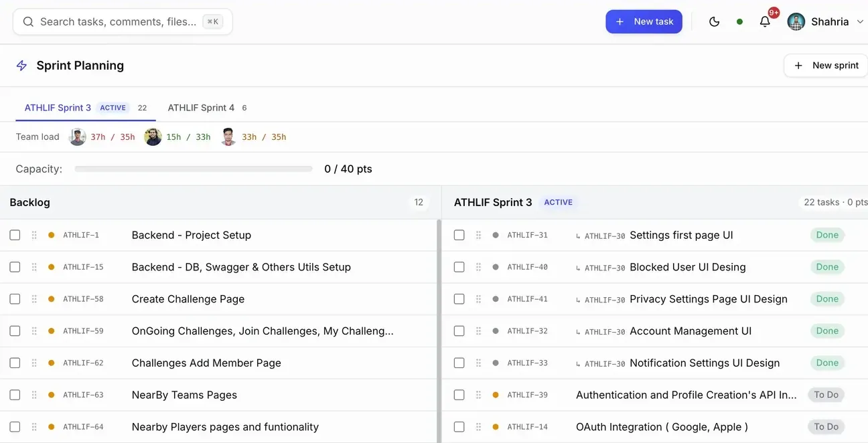The image size is (868, 443).
Task: Check Challenges Add Member Page checkbox
Action: pyautogui.click(x=15, y=363)
